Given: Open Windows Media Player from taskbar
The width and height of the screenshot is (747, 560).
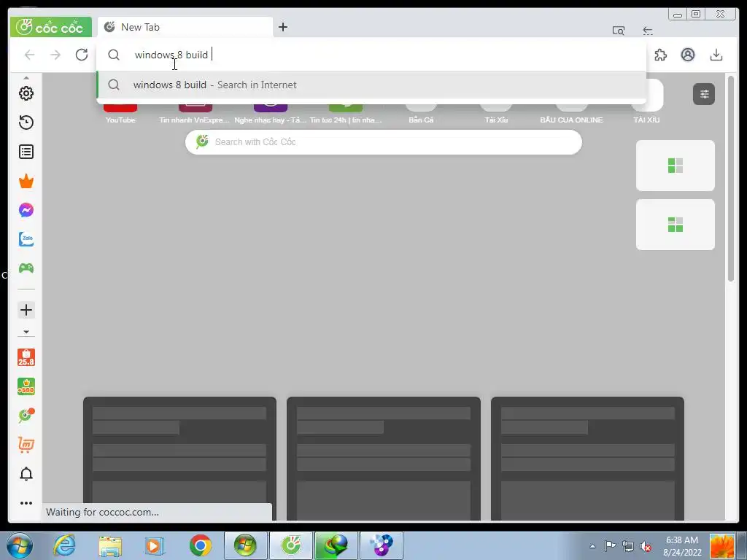Looking at the screenshot, I should pos(154,546).
